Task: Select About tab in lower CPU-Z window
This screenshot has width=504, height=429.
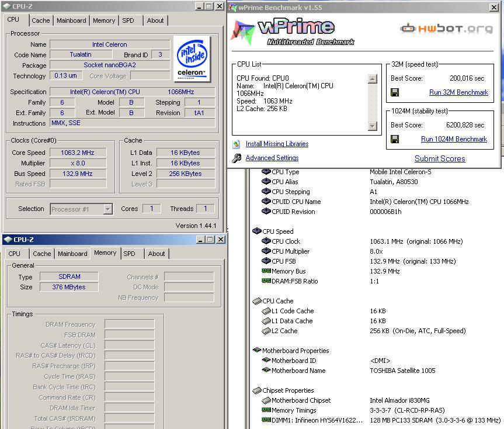Action: [157, 254]
